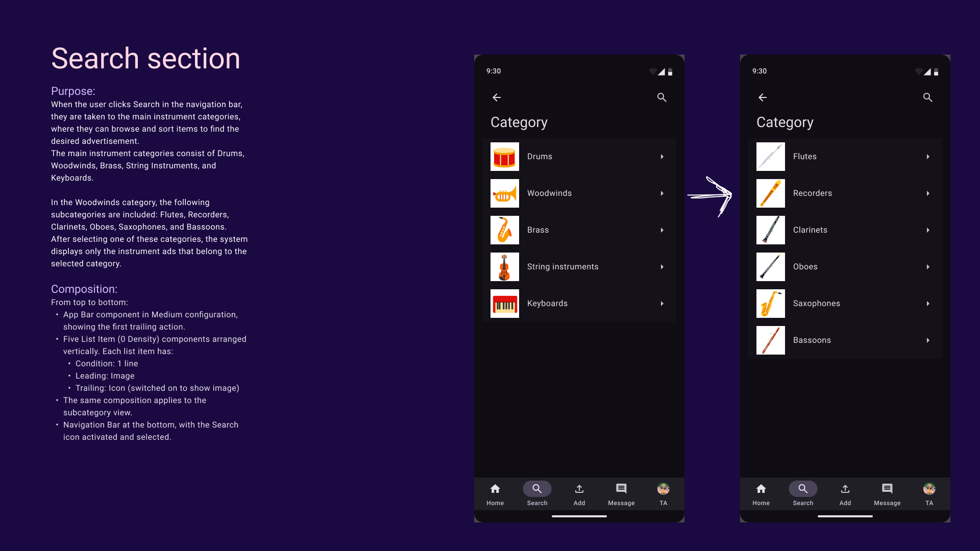Click search magnifier in left phone app bar
This screenshot has height=551, width=980.
(661, 97)
